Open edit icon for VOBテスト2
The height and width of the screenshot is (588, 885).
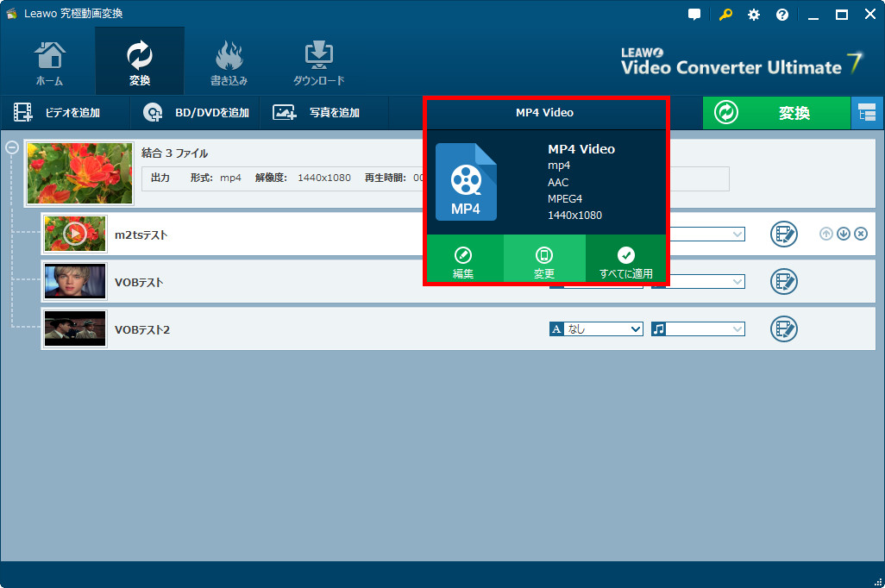coord(784,329)
